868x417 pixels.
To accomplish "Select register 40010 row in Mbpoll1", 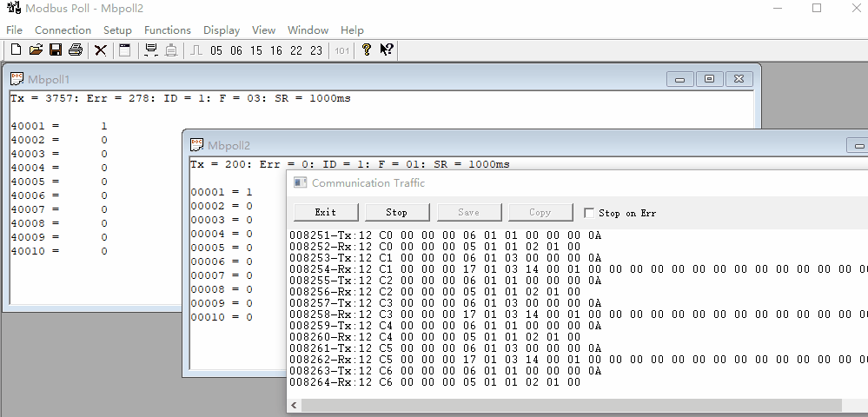I will 59,251.
